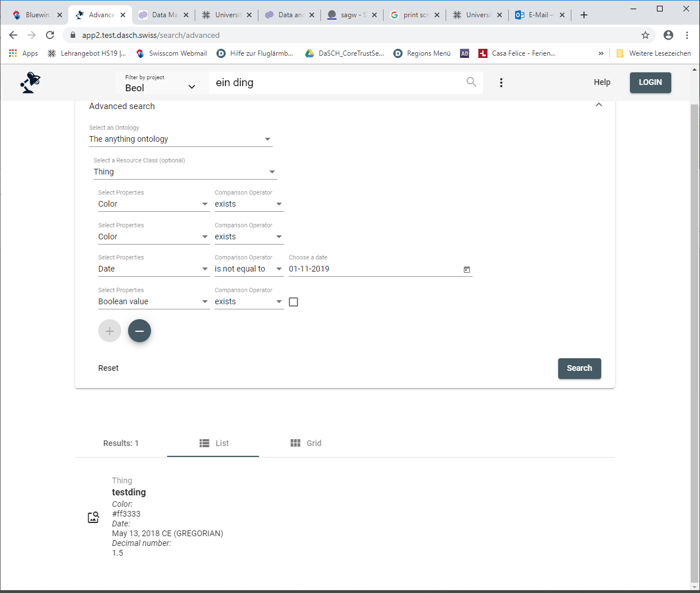This screenshot has height=593, width=700.
Task: Click the minus remove property button
Action: 140,331
